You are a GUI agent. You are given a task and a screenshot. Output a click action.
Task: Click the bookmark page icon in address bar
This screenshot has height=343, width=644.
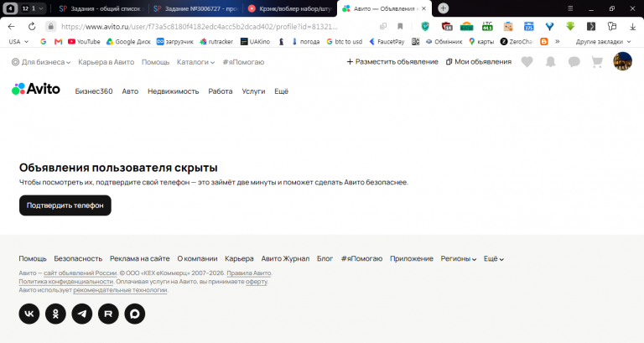pyautogui.click(x=400, y=26)
